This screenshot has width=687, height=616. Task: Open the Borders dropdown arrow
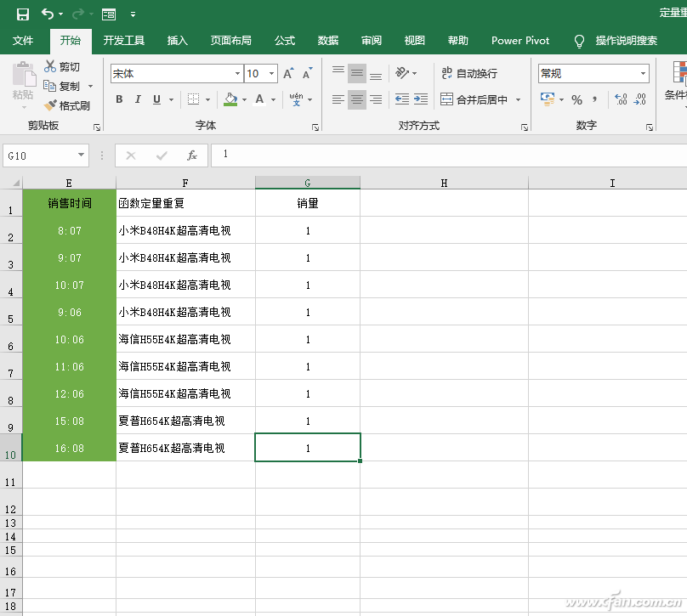[x=207, y=99]
